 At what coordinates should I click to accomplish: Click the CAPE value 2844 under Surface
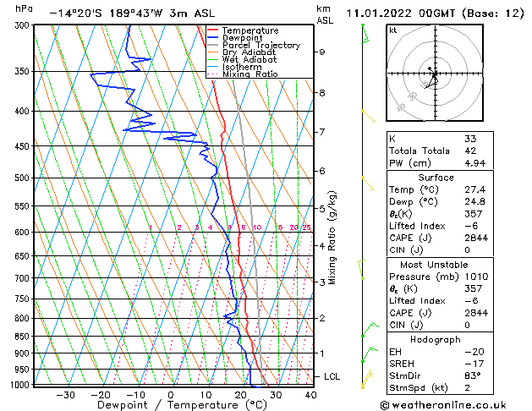click(x=476, y=238)
